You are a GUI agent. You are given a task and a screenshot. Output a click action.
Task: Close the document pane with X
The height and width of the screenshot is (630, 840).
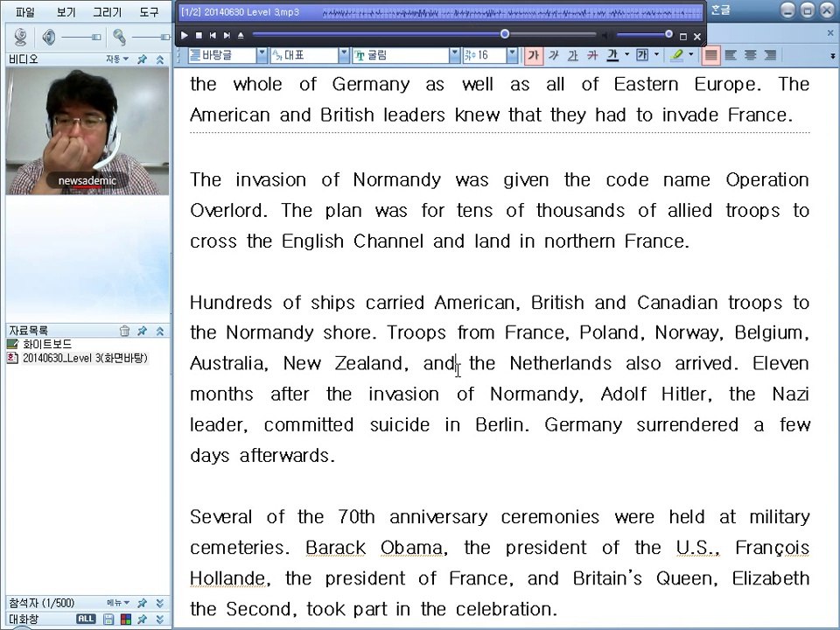(x=830, y=34)
